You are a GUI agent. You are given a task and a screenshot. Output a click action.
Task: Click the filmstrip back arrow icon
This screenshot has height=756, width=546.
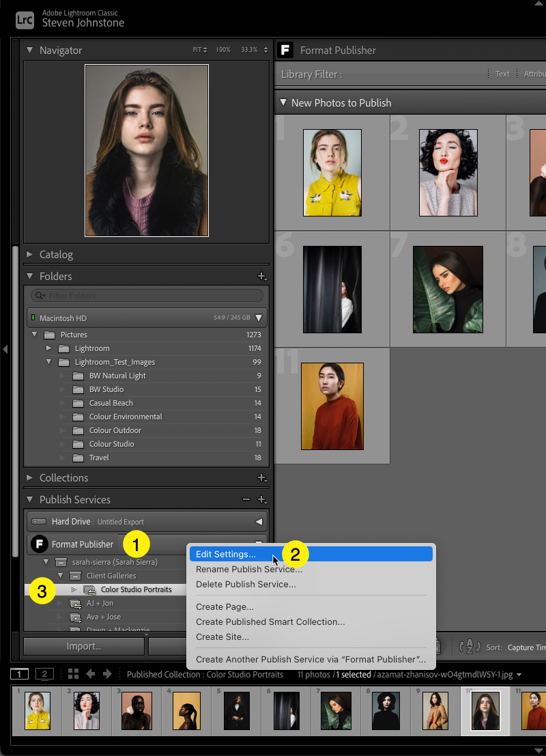tap(90, 674)
